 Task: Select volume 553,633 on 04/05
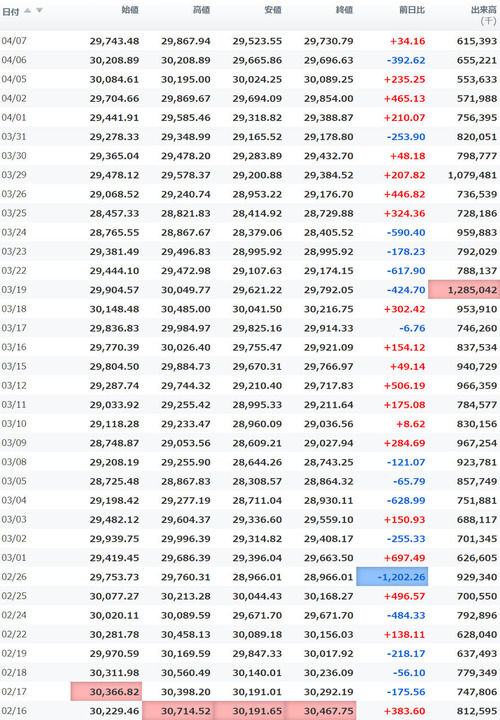point(477,79)
